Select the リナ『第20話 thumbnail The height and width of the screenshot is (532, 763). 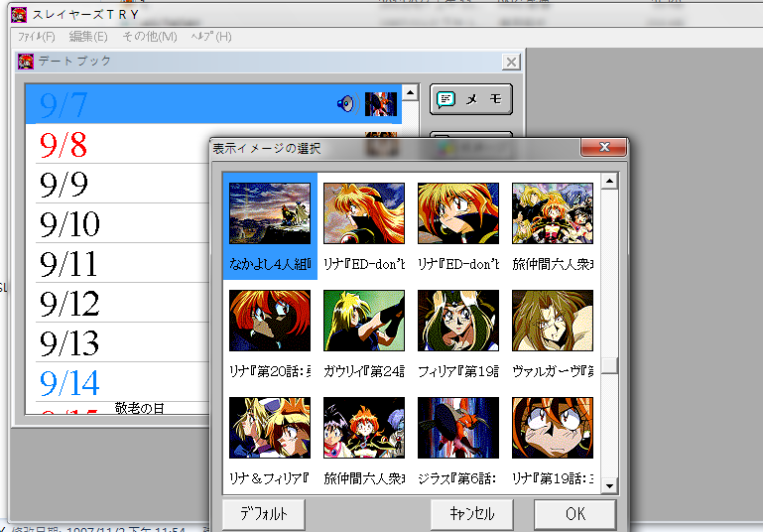(270, 321)
